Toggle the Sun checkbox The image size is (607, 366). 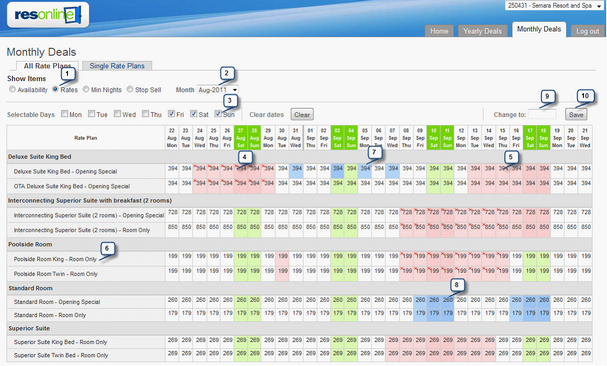[x=218, y=114]
